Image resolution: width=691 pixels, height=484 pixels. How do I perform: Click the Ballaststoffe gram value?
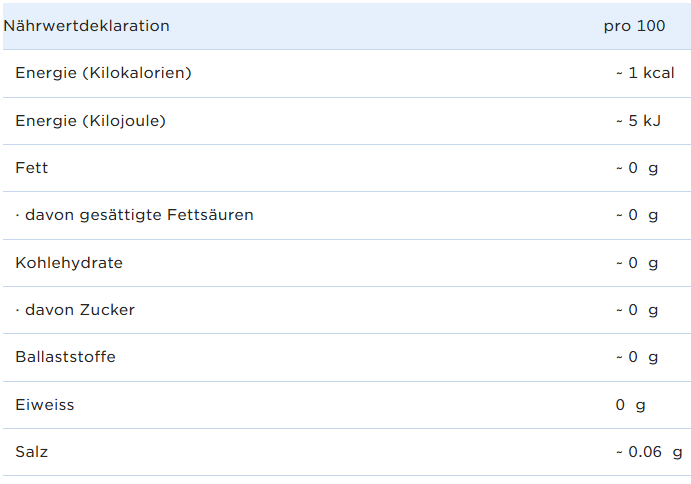click(637, 357)
